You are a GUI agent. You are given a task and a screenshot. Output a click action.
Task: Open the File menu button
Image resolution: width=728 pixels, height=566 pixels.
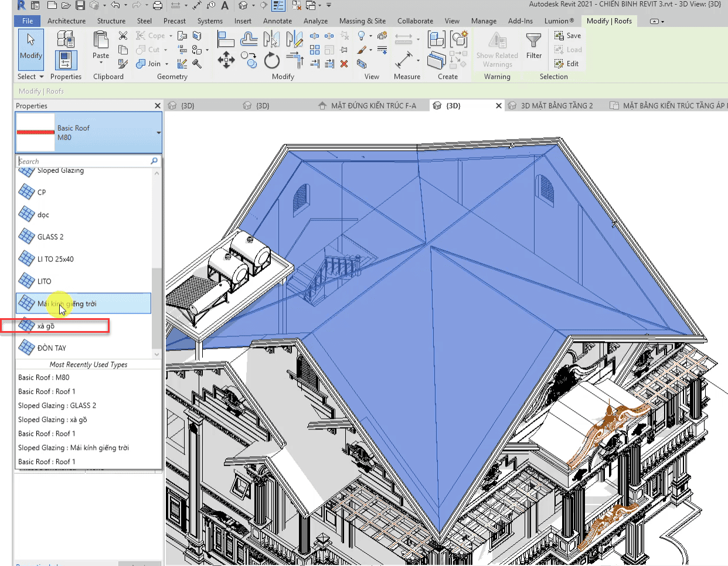(28, 21)
